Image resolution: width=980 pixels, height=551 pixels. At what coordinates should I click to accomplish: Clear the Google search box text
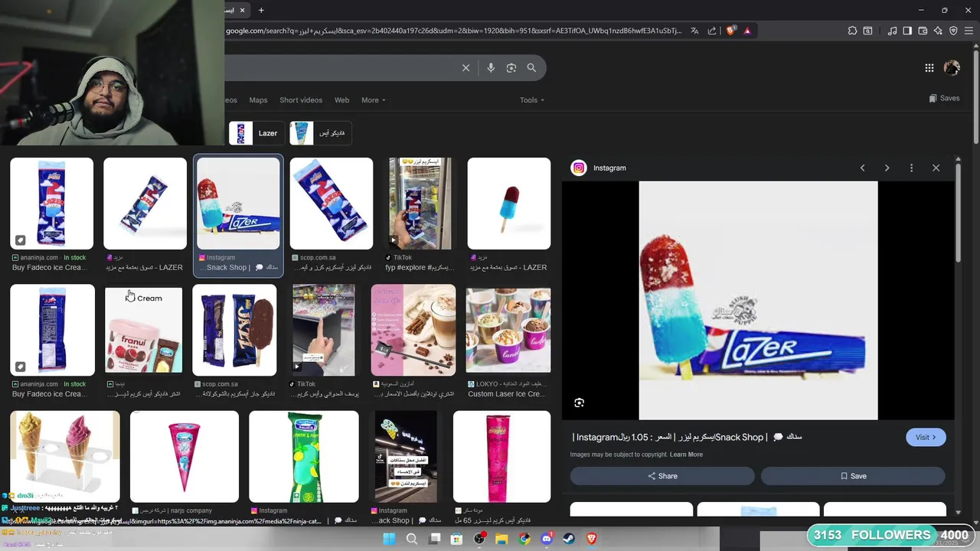click(465, 68)
